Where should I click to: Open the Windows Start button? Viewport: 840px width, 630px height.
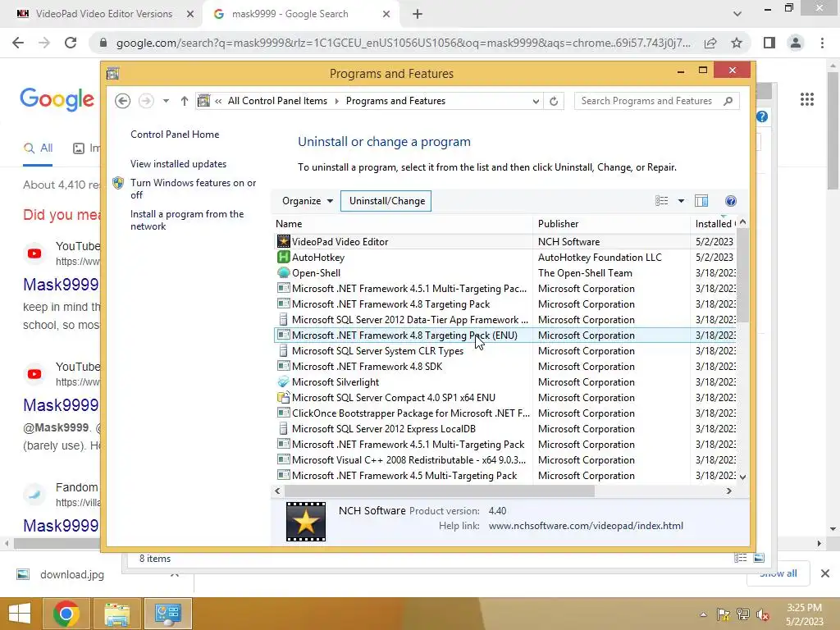coord(20,614)
